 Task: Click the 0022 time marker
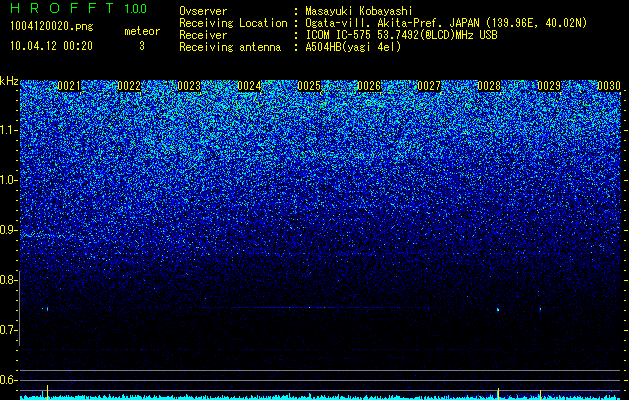[129, 86]
